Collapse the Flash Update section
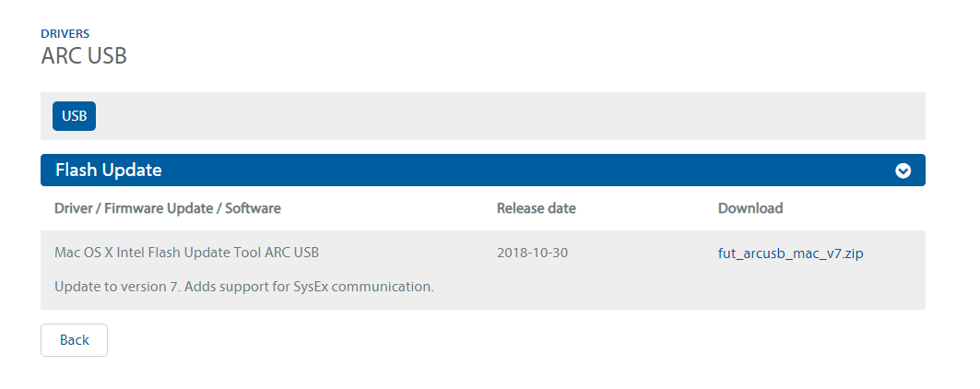This screenshot has height=389, width=980. [903, 171]
